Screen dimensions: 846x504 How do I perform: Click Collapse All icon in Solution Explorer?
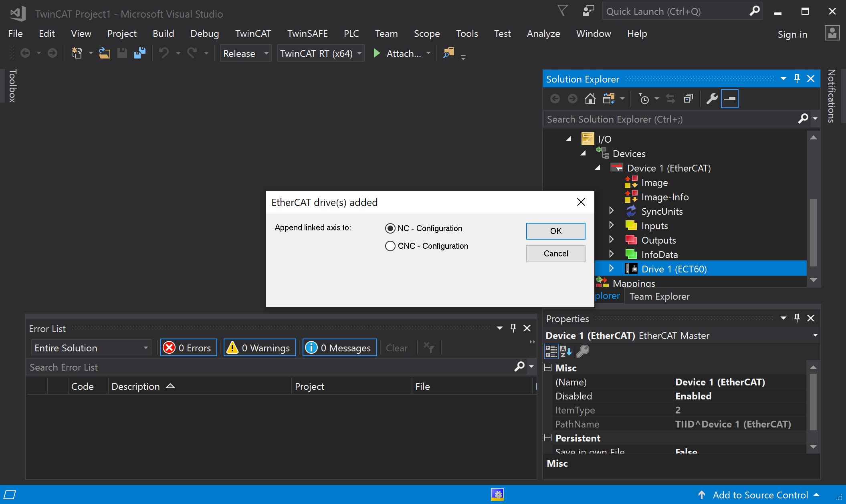pos(688,99)
